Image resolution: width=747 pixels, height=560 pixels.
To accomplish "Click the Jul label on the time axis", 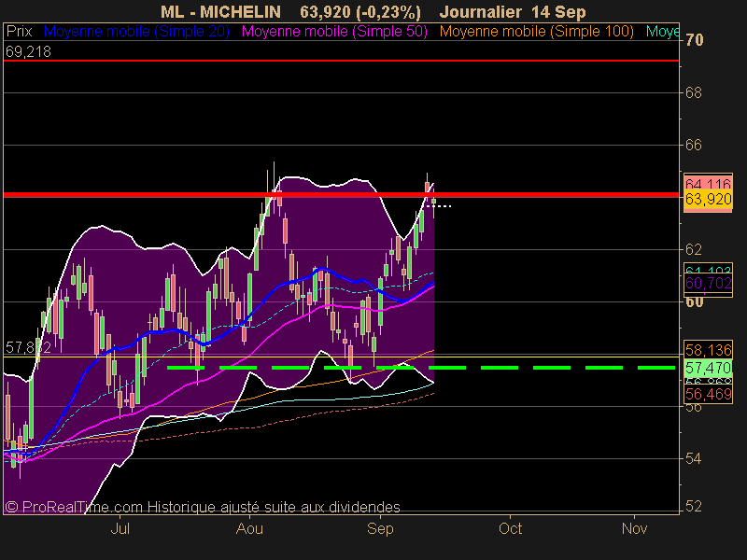I will [x=120, y=528].
